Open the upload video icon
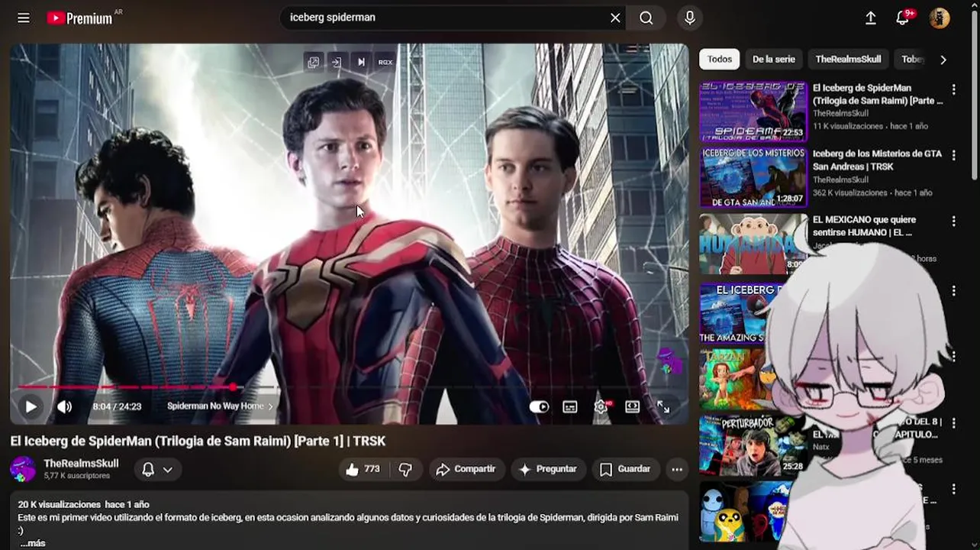Screen dimensions: 980x550 871,18
